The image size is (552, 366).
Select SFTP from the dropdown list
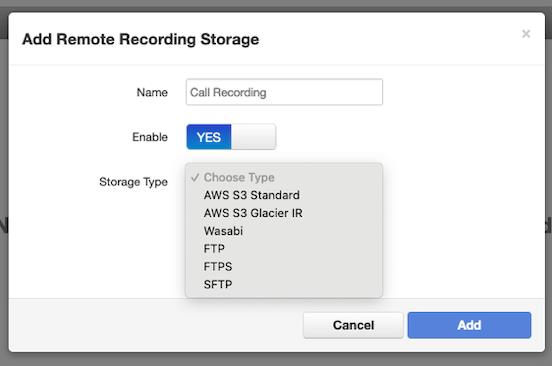(284, 284)
